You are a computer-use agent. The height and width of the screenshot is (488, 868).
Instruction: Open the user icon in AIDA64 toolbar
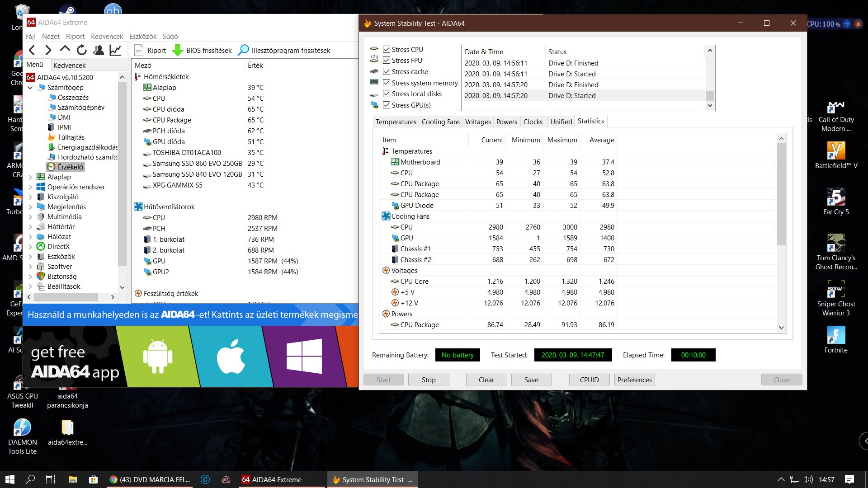pyautogui.click(x=98, y=50)
